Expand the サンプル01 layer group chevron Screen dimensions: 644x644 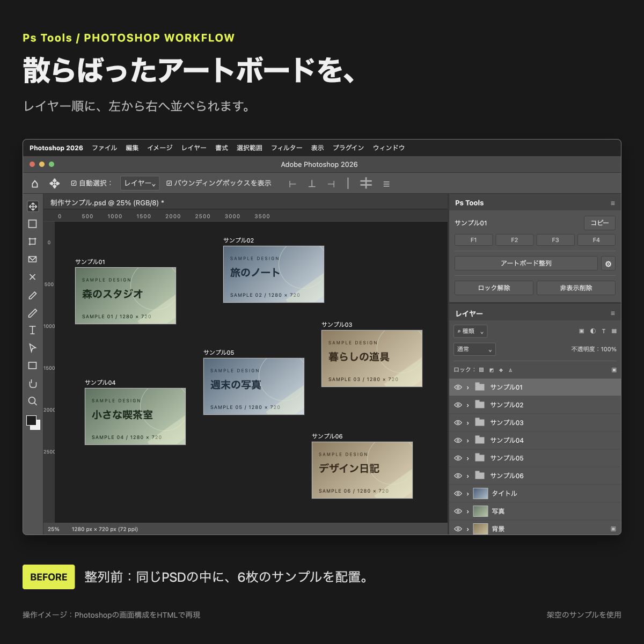[x=467, y=387]
